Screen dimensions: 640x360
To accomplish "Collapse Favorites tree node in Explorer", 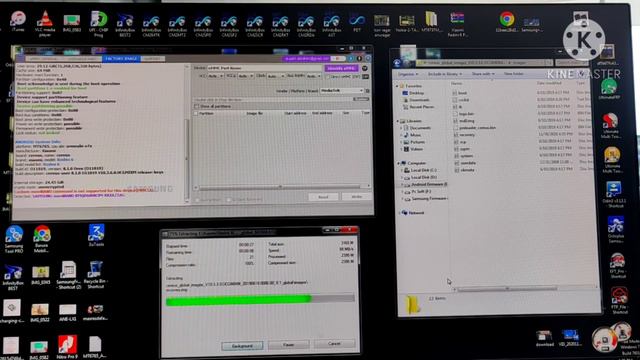I will coord(398,87).
